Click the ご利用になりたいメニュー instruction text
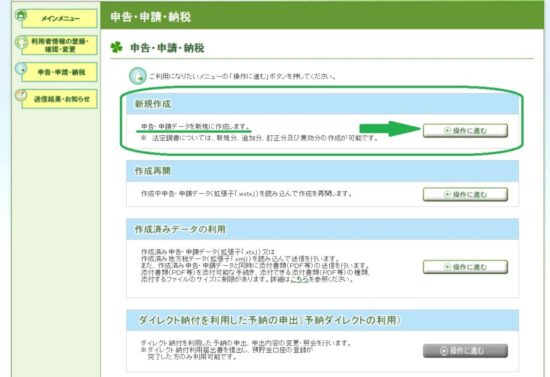550x377 pixels. click(x=242, y=76)
